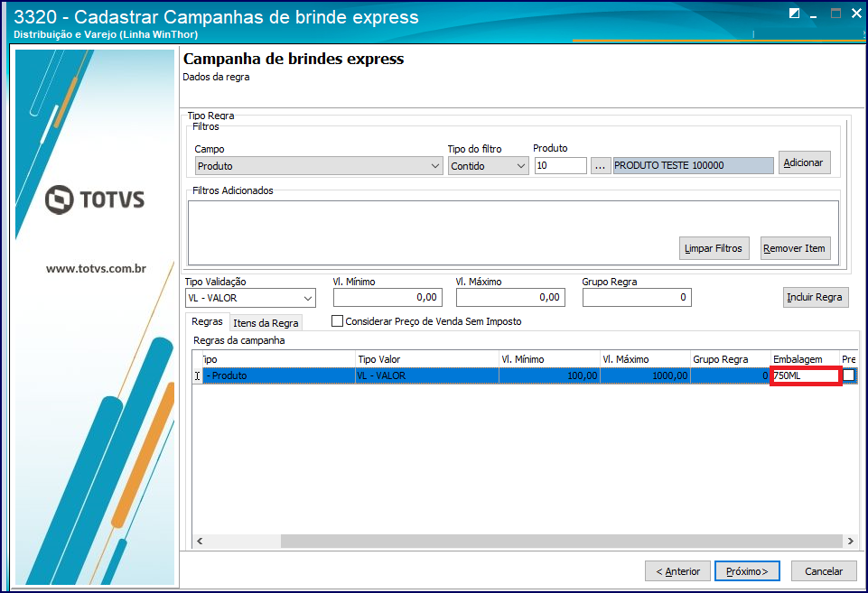Open the Campo dropdown showing Produto

tap(319, 166)
